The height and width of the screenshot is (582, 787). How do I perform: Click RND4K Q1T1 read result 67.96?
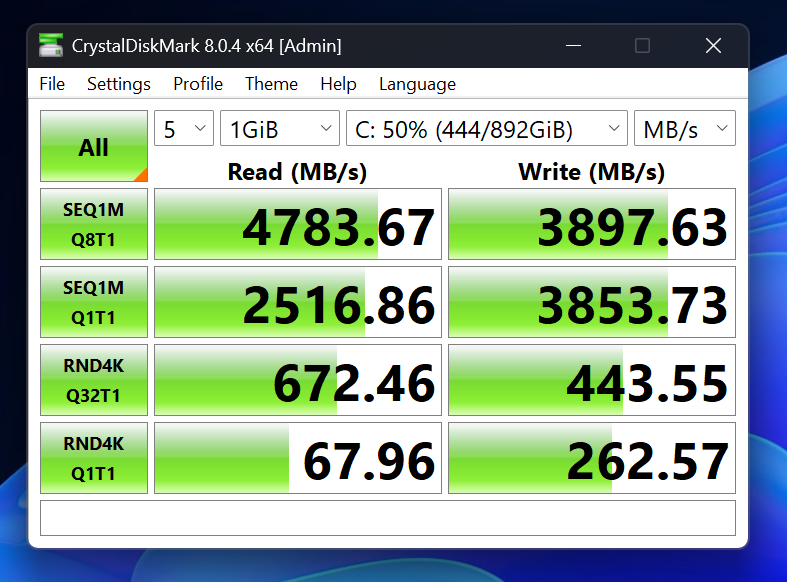[x=298, y=458]
